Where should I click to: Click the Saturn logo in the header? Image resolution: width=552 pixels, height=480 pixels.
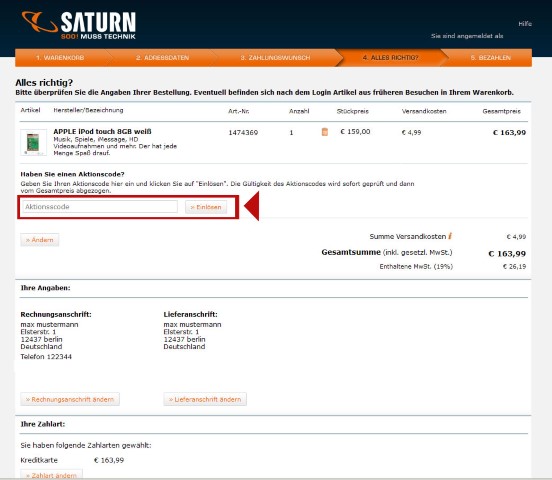79,25
